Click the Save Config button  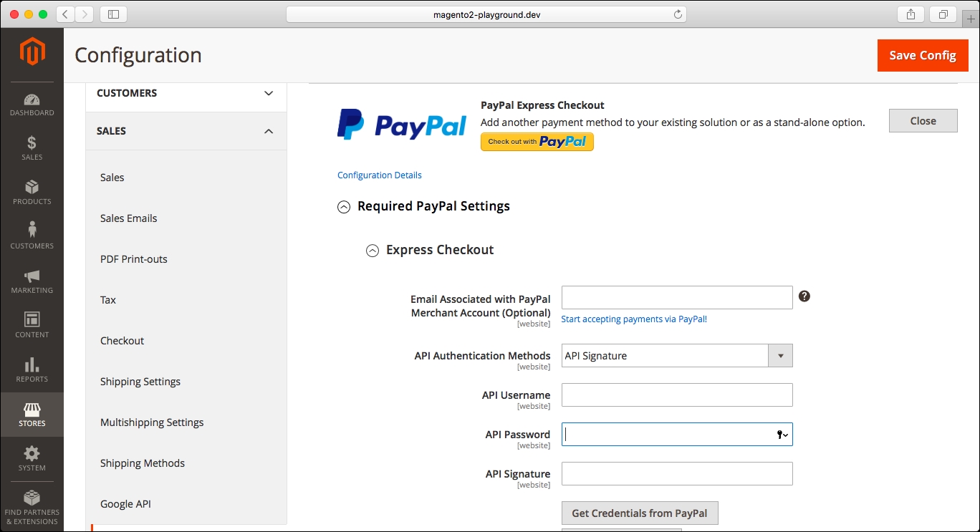pos(923,55)
